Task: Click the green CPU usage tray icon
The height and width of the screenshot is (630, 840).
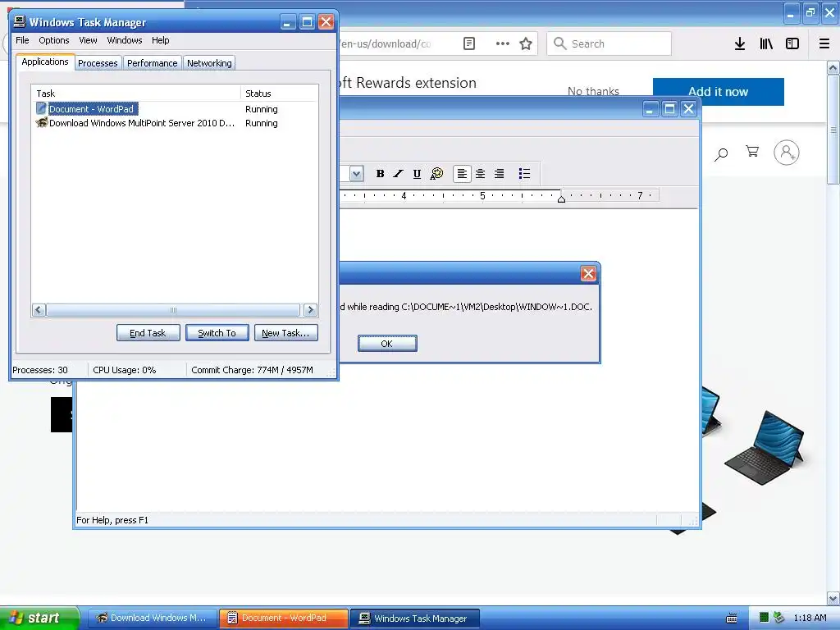Action: (x=765, y=618)
